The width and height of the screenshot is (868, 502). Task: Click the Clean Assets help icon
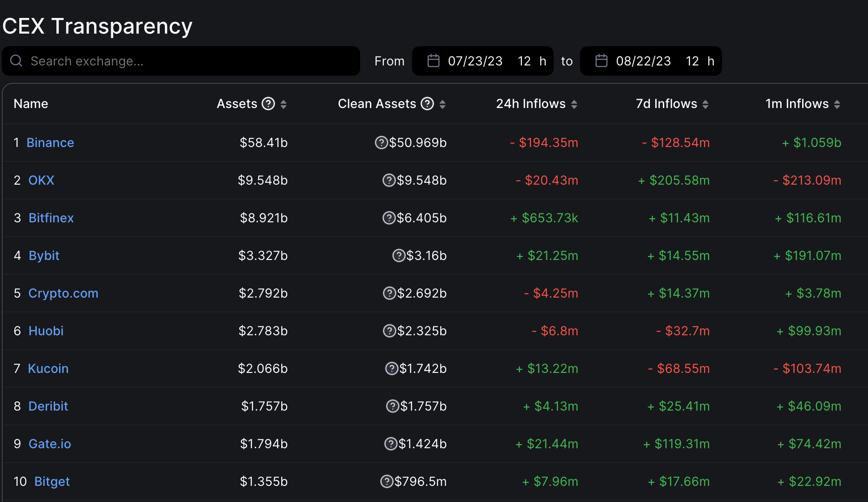(x=428, y=104)
